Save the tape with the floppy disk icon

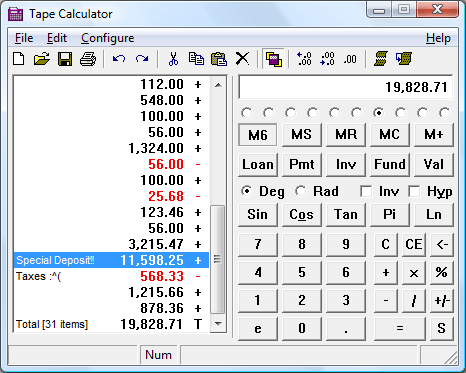(x=65, y=59)
